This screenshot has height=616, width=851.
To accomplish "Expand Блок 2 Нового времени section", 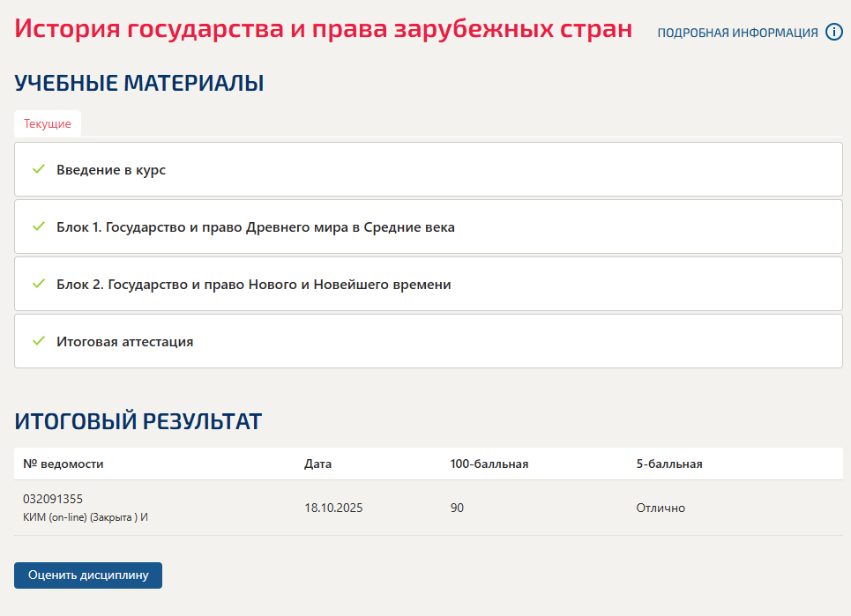I will tap(254, 285).
